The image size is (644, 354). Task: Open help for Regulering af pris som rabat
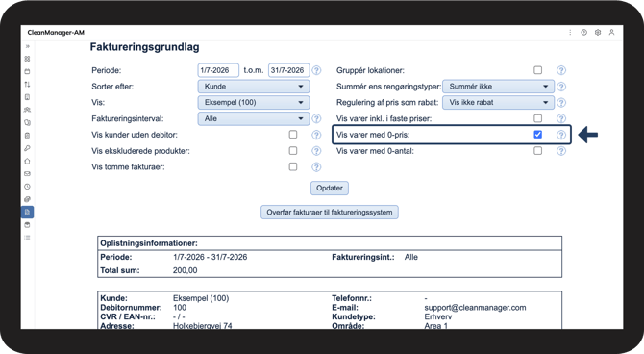(561, 102)
